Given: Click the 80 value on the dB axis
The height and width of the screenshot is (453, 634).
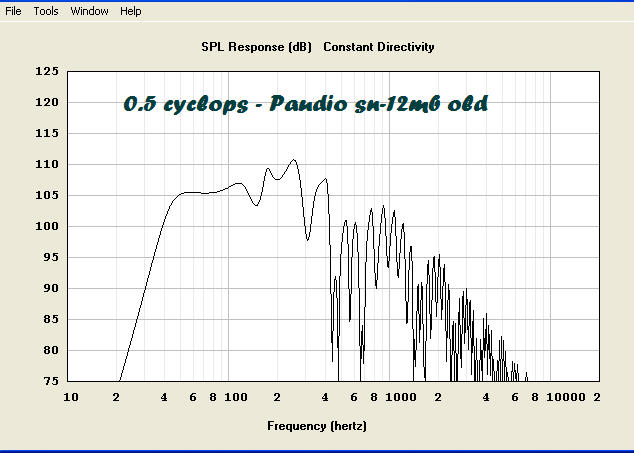Looking at the screenshot, I should pyautogui.click(x=51, y=350).
